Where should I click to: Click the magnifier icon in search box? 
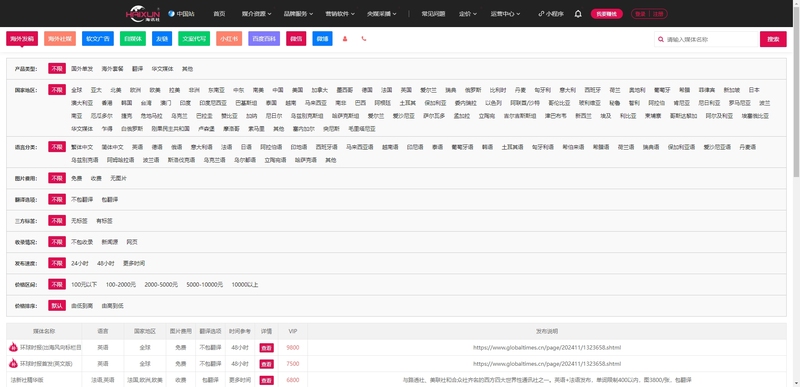point(661,39)
